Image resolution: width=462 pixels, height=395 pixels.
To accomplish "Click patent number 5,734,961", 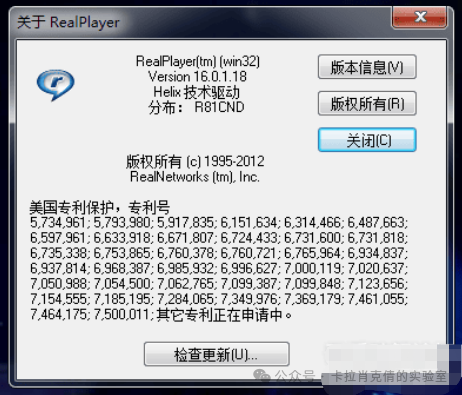I will point(58,222).
